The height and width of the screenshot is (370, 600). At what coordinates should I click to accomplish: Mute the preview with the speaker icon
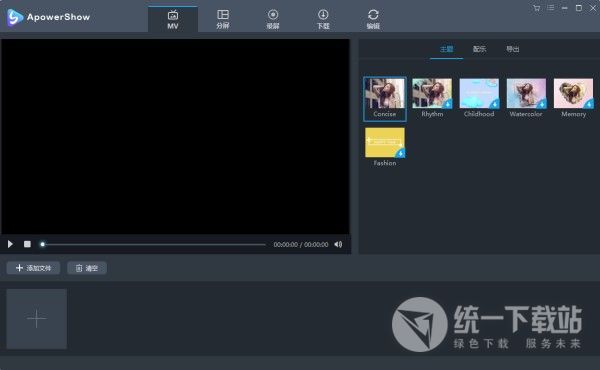[x=338, y=244]
